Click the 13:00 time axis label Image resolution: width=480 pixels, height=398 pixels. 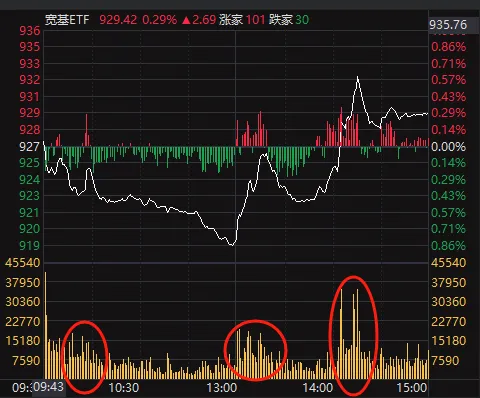coord(222,388)
